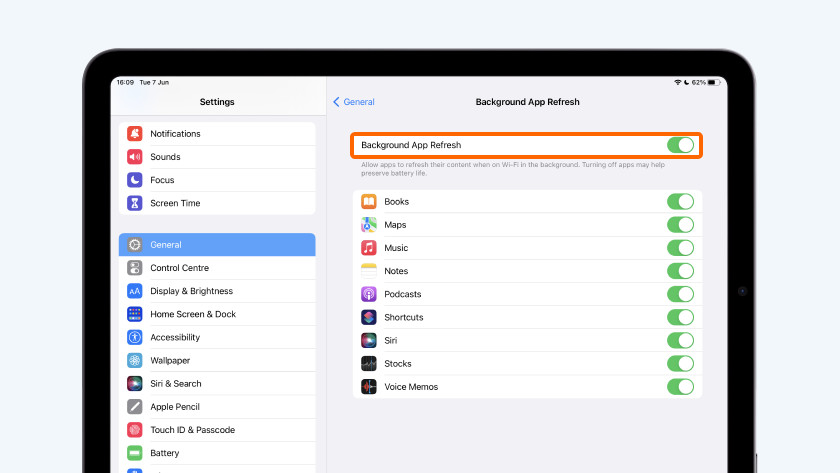The width and height of the screenshot is (840, 473).
Task: Select the Wallpaper settings row
Action: (x=170, y=360)
